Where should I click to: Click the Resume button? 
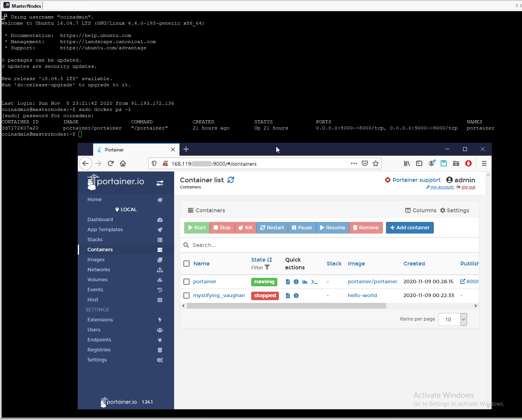point(332,228)
